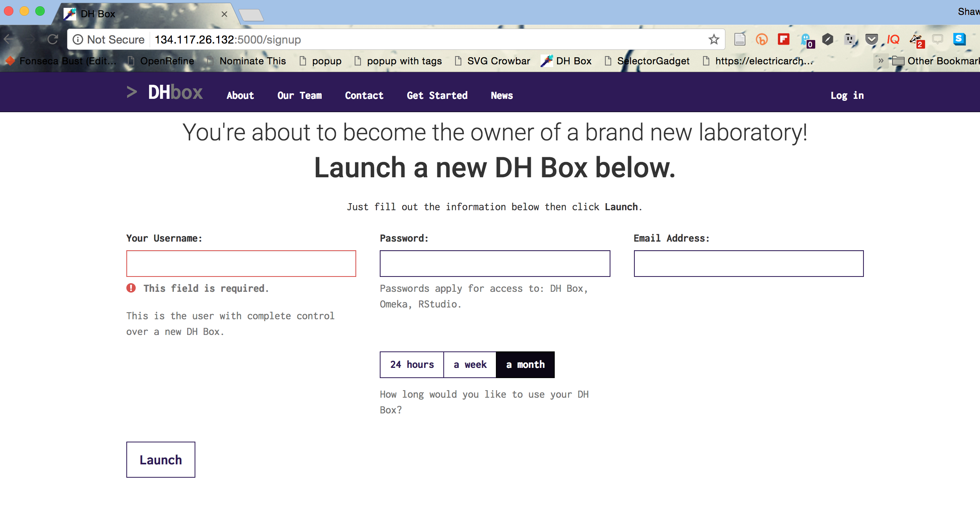This screenshot has height=513, width=980.
Task: Open the blue S cube extension
Action: (x=959, y=39)
